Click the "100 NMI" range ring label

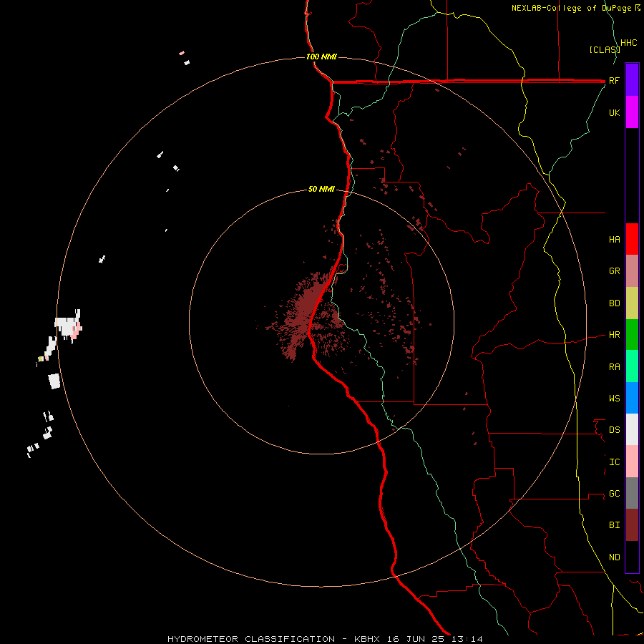[x=321, y=57]
